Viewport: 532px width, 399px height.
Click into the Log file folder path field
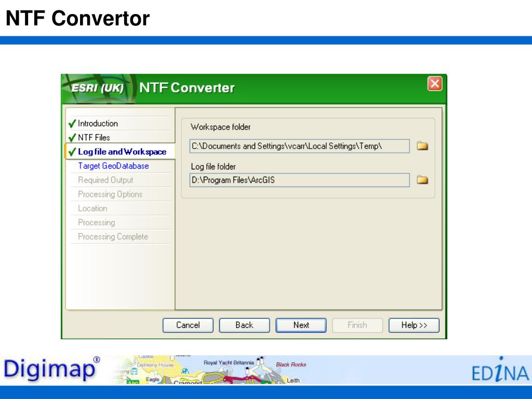click(300, 180)
